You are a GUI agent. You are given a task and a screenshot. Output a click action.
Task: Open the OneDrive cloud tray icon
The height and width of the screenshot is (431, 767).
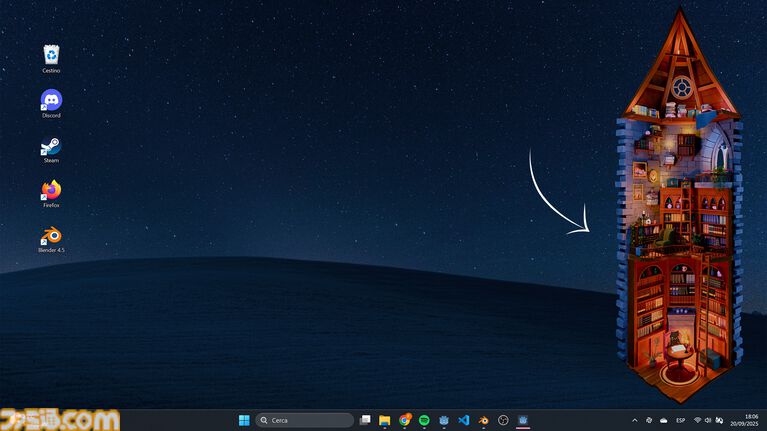[x=664, y=420]
